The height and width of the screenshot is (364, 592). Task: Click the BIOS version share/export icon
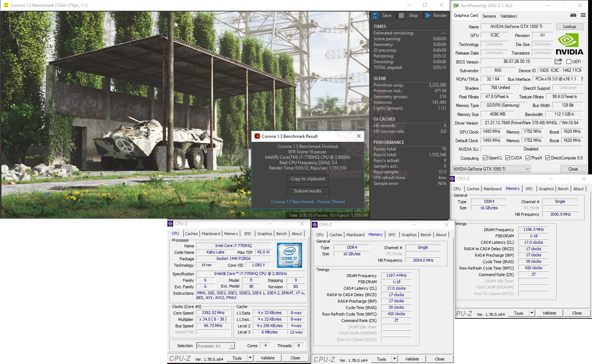tap(558, 61)
